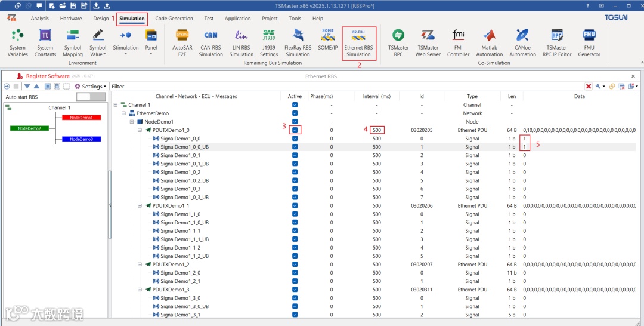Click the collapse all up-triangle icon
The height and width of the screenshot is (326, 644).
[36, 87]
